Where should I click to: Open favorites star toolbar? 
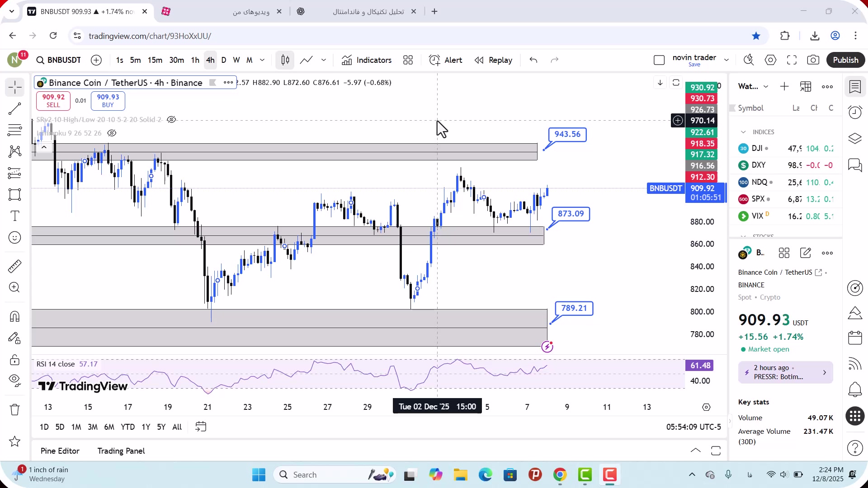15,441
